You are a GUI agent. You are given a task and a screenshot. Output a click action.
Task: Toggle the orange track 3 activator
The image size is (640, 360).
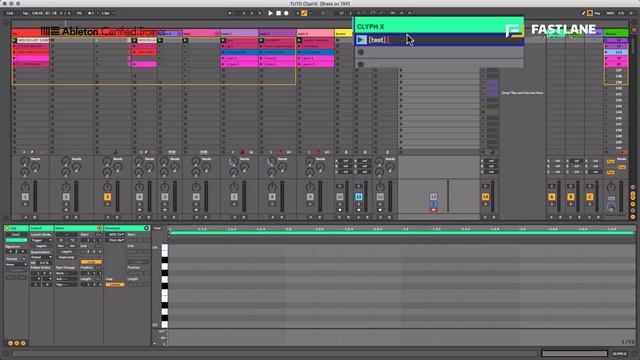tap(107, 197)
